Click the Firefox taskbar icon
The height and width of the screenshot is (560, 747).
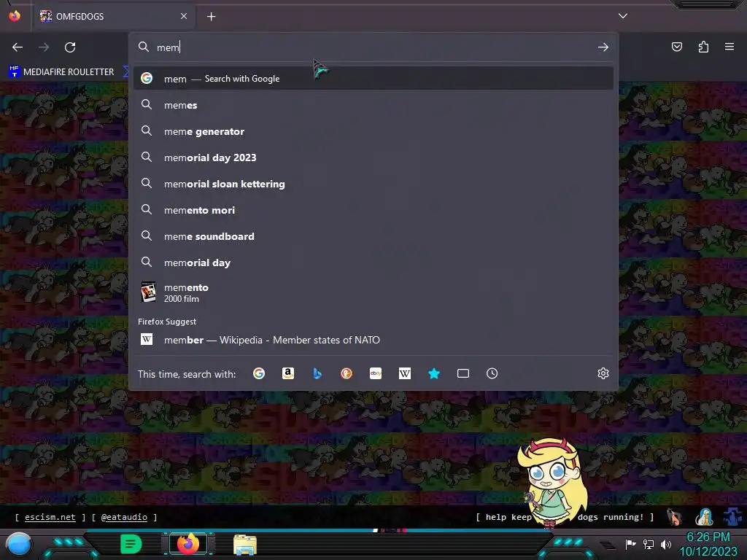click(188, 544)
